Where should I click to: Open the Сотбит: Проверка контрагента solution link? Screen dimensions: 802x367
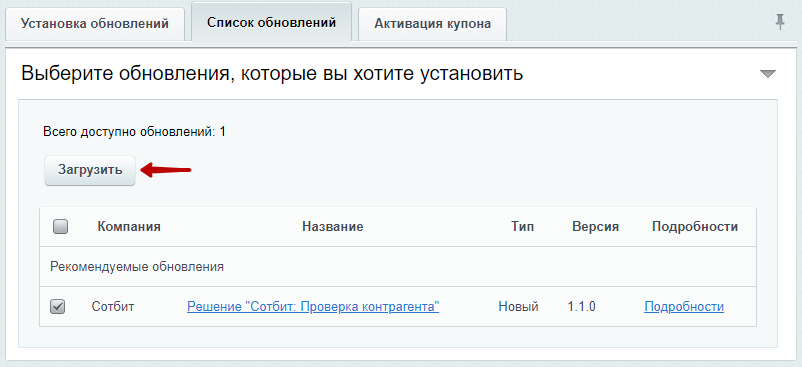coord(313,307)
